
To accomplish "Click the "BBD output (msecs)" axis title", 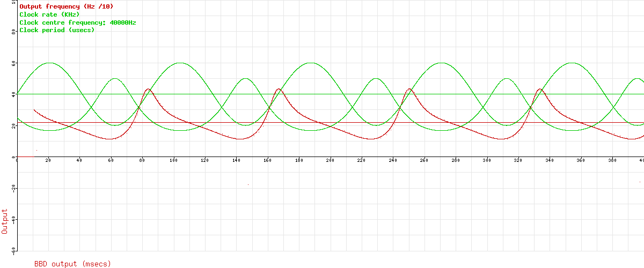I will tap(72, 264).
